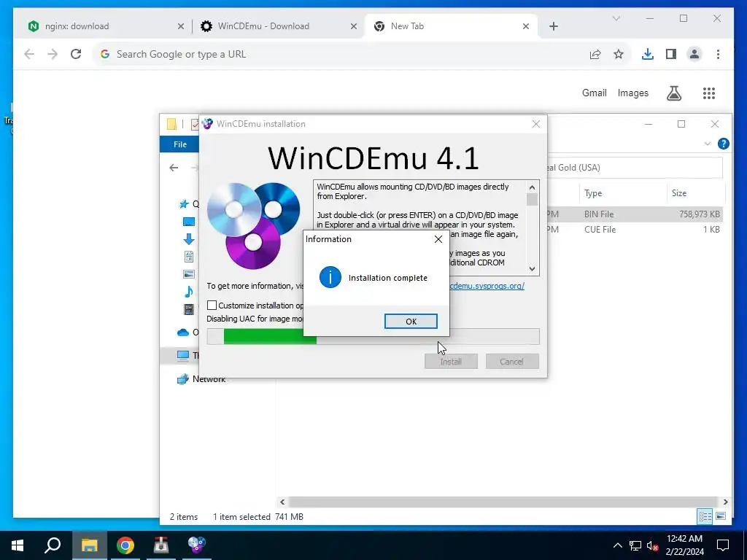Open File Explorer from taskbar

coord(89,545)
